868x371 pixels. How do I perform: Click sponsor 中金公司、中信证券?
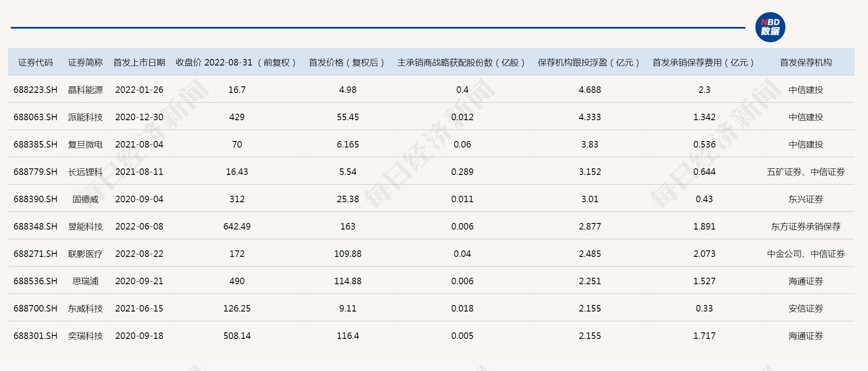tap(806, 254)
